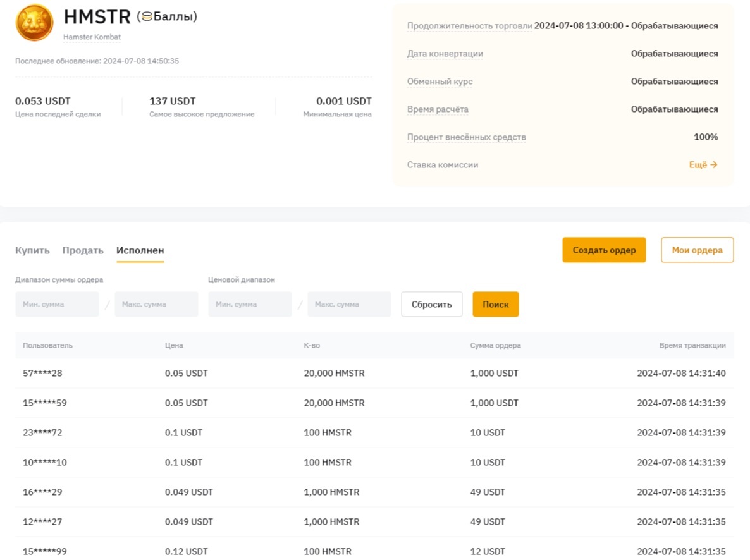
Task: Click the К-во column header
Action: [312, 345]
